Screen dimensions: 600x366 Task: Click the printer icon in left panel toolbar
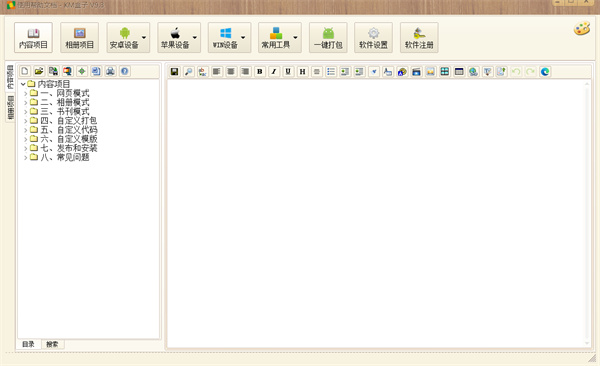tap(111, 71)
